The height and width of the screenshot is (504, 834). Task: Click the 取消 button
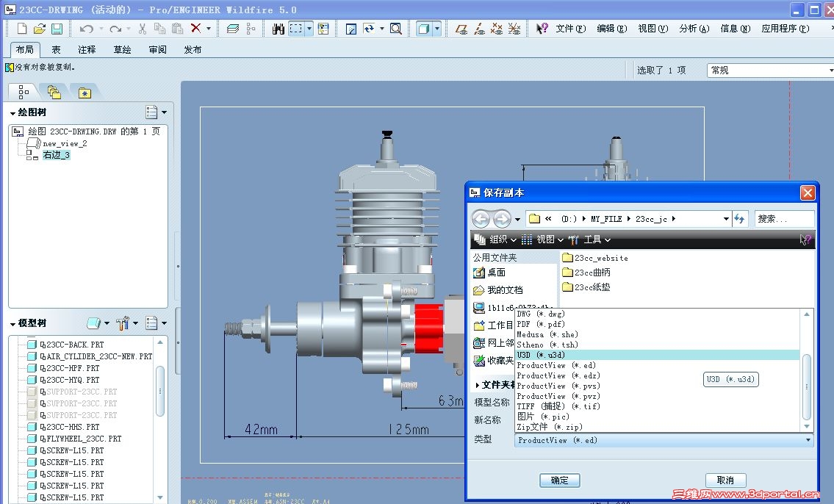(x=725, y=480)
